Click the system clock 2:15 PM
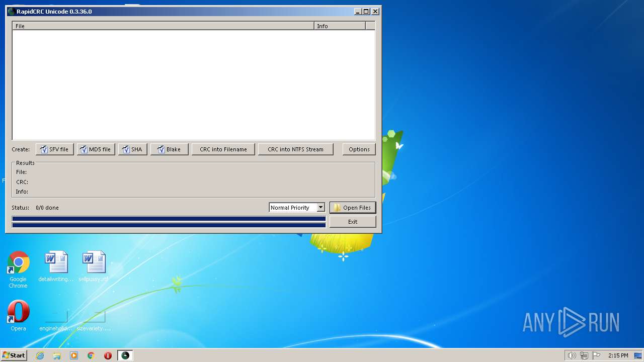The width and height of the screenshot is (644, 362). pos(618,355)
